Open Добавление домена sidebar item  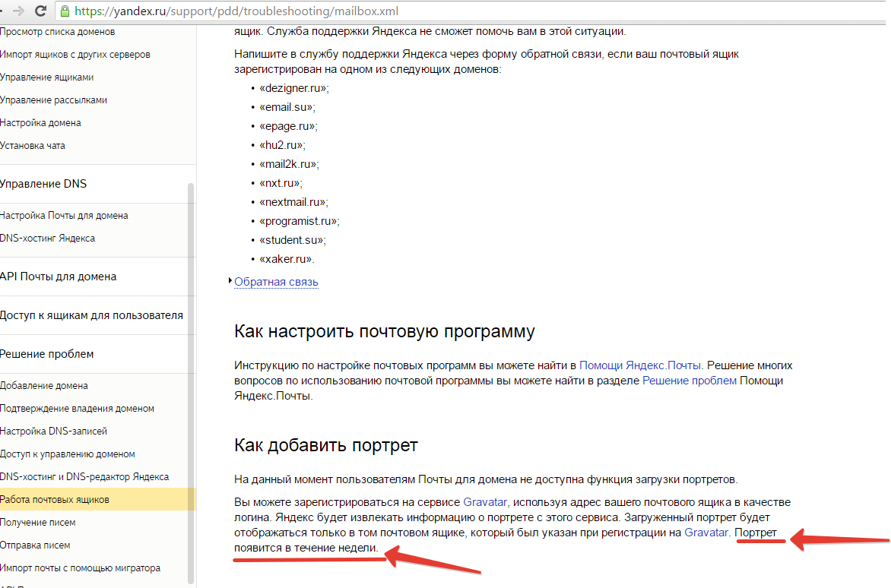(x=44, y=386)
